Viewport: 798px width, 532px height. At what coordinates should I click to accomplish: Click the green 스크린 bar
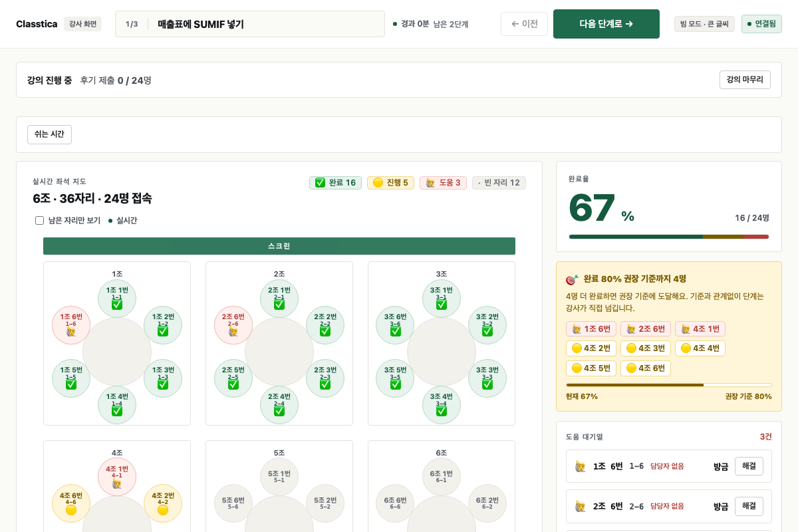point(279,246)
